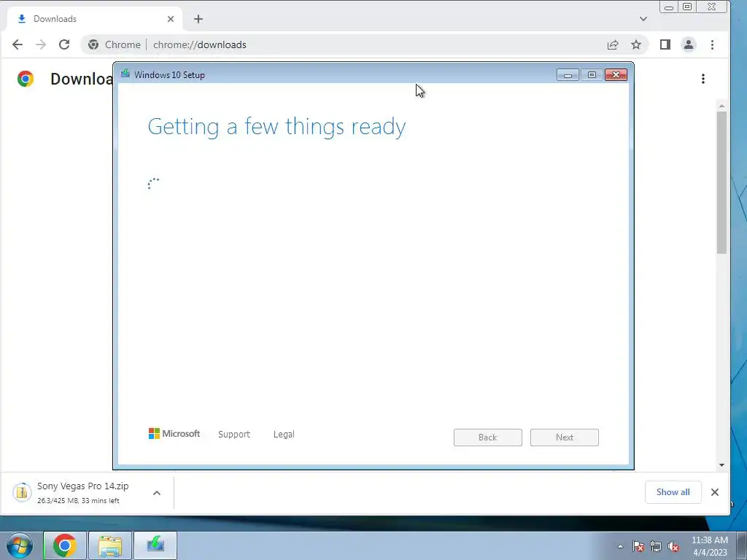The height and width of the screenshot is (560, 747).
Task: Click Chrome's forward navigation arrow
Action: click(x=41, y=44)
